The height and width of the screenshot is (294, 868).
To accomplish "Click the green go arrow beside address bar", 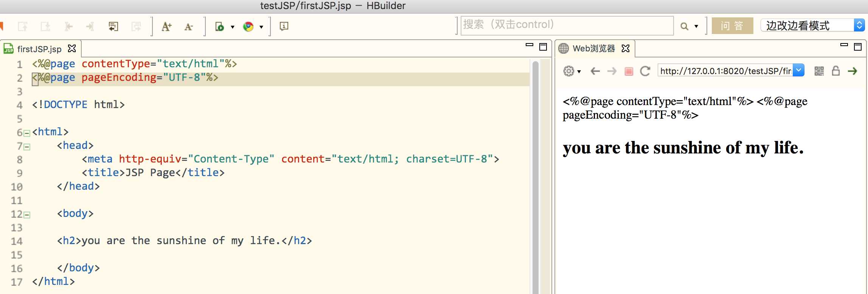I will point(852,71).
